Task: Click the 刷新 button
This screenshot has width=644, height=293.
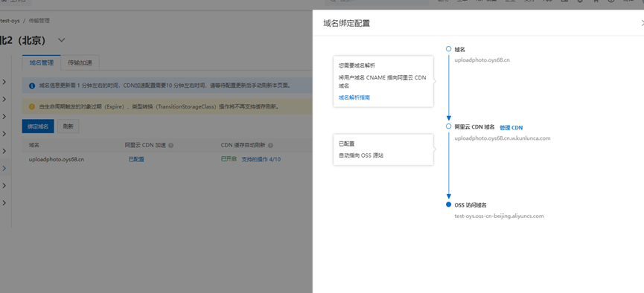Action: pos(68,126)
